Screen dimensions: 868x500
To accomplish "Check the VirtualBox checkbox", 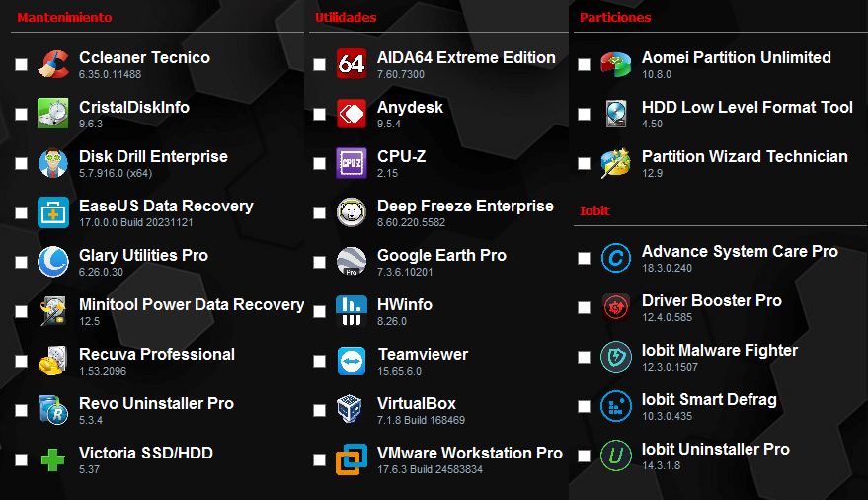I will (319, 410).
